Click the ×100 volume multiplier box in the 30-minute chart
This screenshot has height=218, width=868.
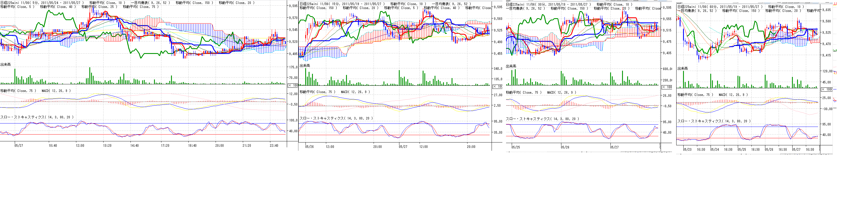(x=667, y=87)
